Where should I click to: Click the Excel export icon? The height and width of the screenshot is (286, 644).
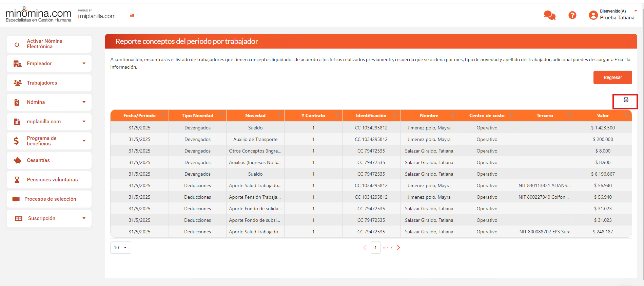click(x=626, y=100)
